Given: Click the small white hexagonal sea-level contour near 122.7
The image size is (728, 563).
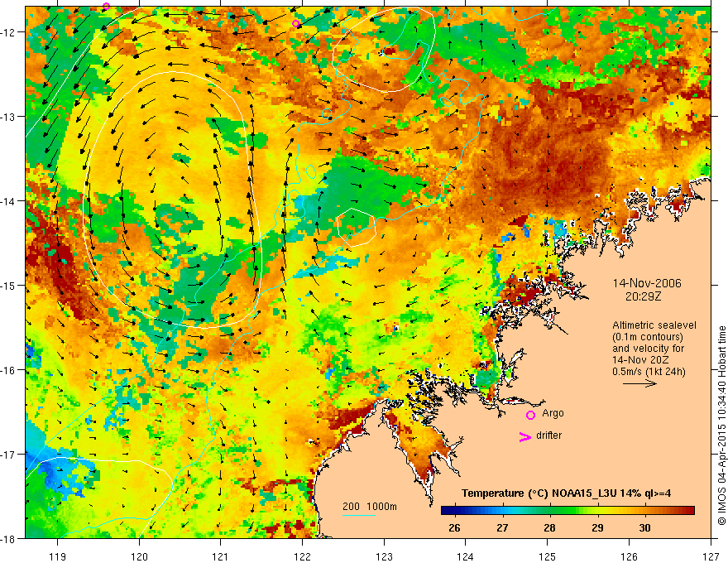Looking at the screenshot, I should coord(356,227).
